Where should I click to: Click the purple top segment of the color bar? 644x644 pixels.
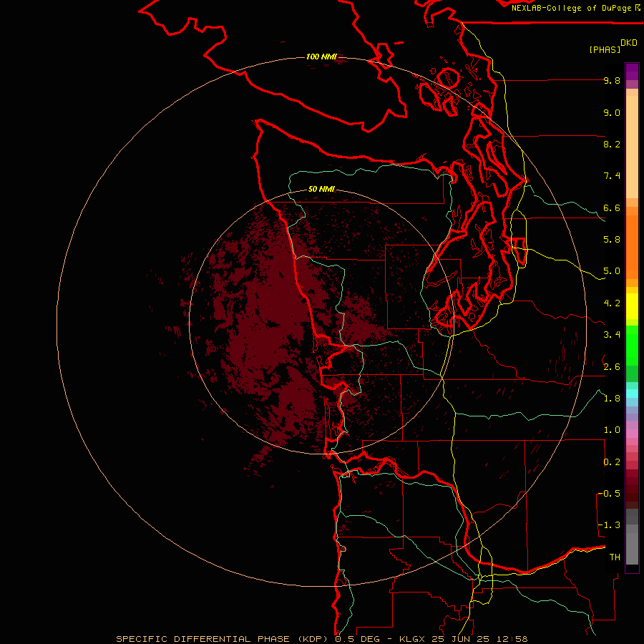(632, 72)
